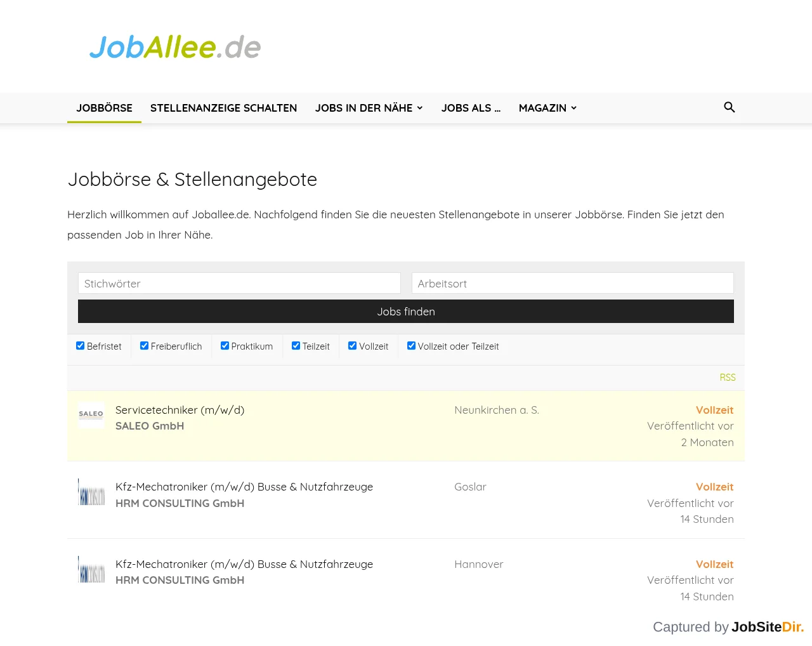This screenshot has height=646, width=812.
Task: Open Stellenanzeige schalten page
Action: (223, 108)
